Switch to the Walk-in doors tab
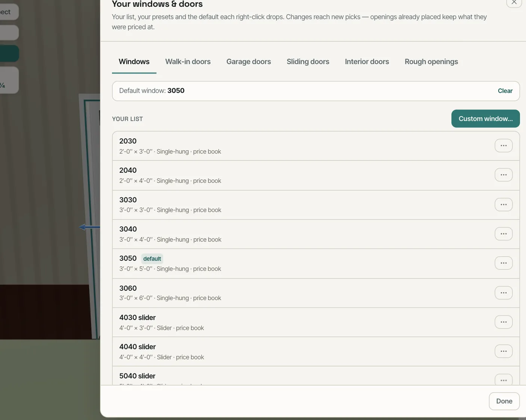This screenshot has width=526, height=420. tap(188, 62)
